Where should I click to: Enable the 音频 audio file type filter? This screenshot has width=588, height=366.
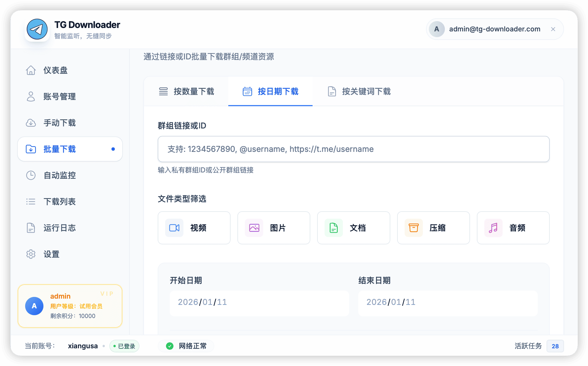point(513,228)
